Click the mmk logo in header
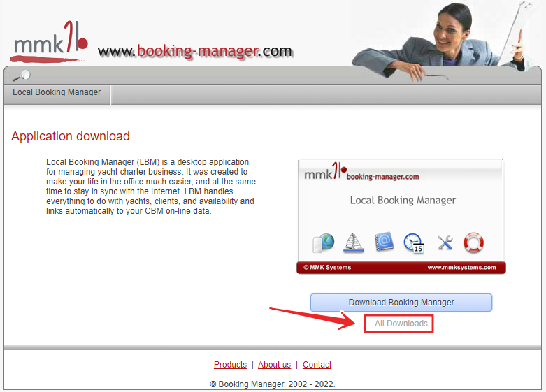 pos(50,42)
